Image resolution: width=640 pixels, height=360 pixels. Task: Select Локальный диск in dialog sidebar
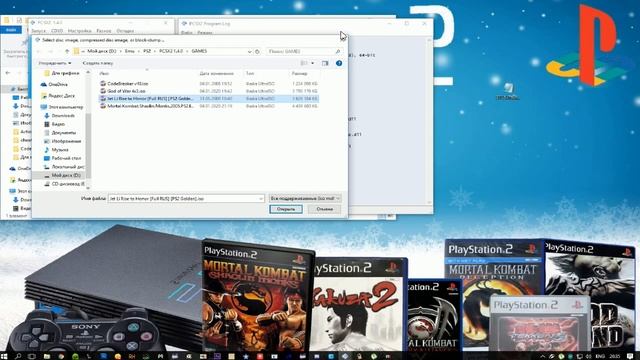click(64, 167)
